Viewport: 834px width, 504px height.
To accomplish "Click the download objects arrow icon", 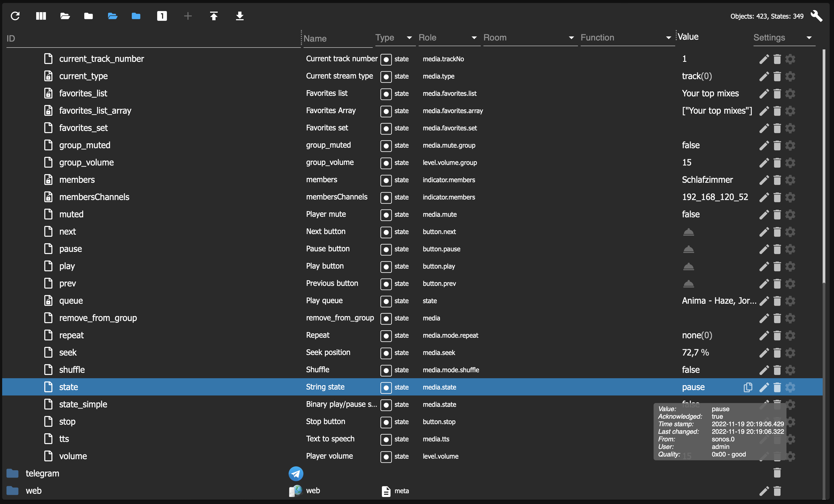I will pos(240,16).
